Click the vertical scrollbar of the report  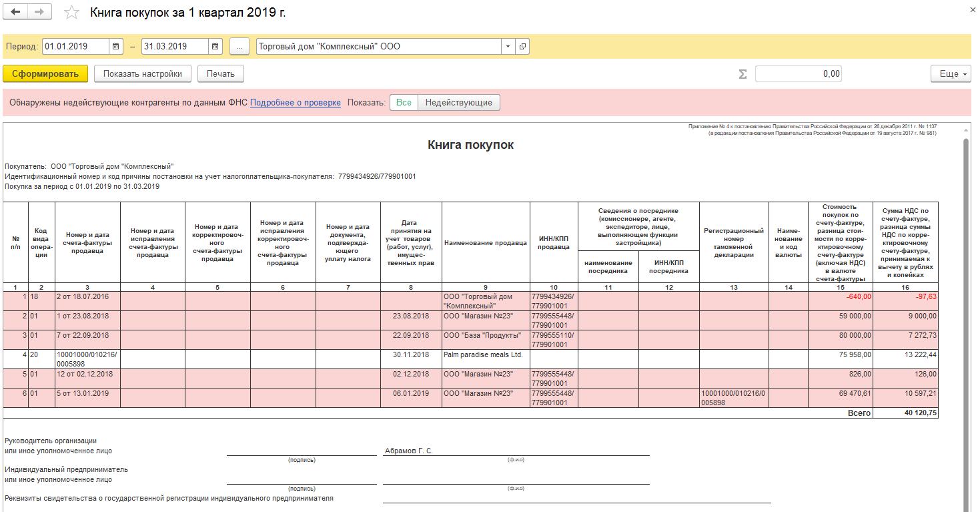(966, 300)
